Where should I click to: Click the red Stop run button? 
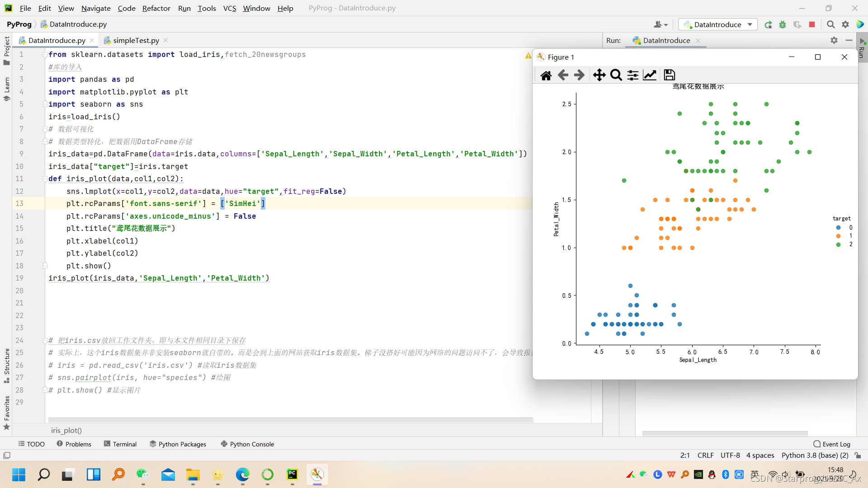[x=812, y=24]
